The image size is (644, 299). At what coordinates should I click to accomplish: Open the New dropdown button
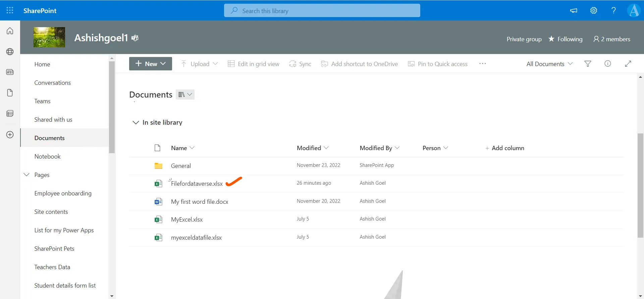point(151,64)
